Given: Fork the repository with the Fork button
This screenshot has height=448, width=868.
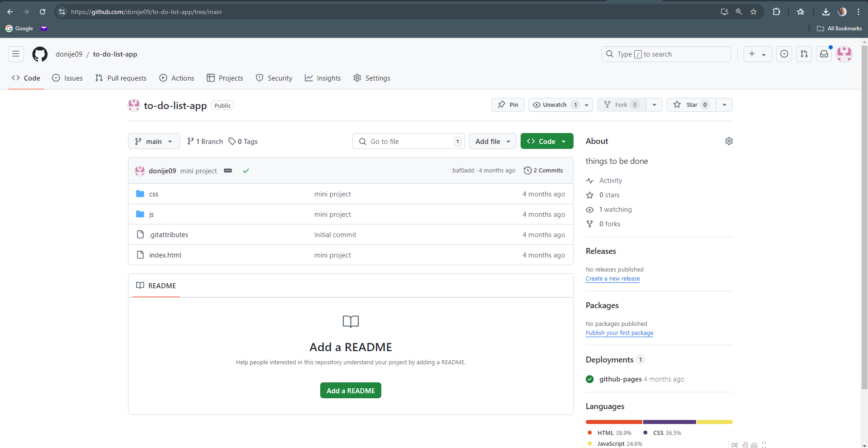Looking at the screenshot, I should coord(621,105).
